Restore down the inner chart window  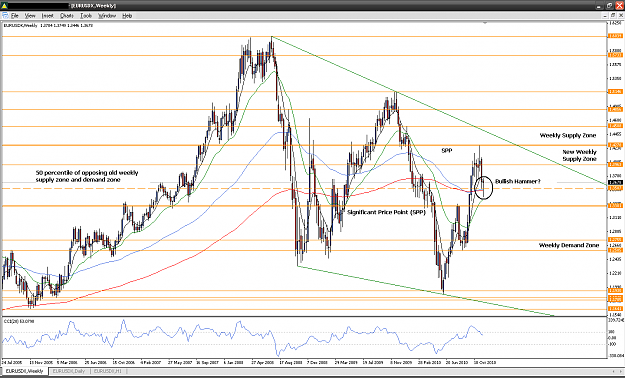(613, 15)
